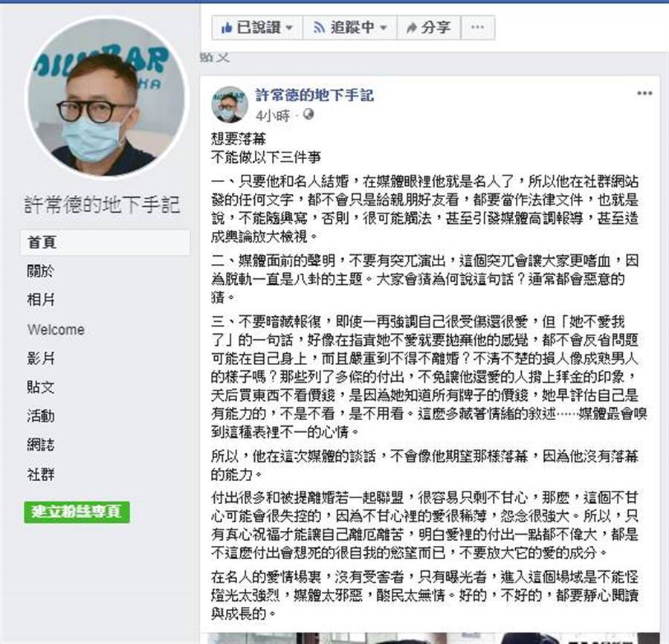
Task: Expand the 追蹤中 dropdown arrow
Action: pos(383,28)
